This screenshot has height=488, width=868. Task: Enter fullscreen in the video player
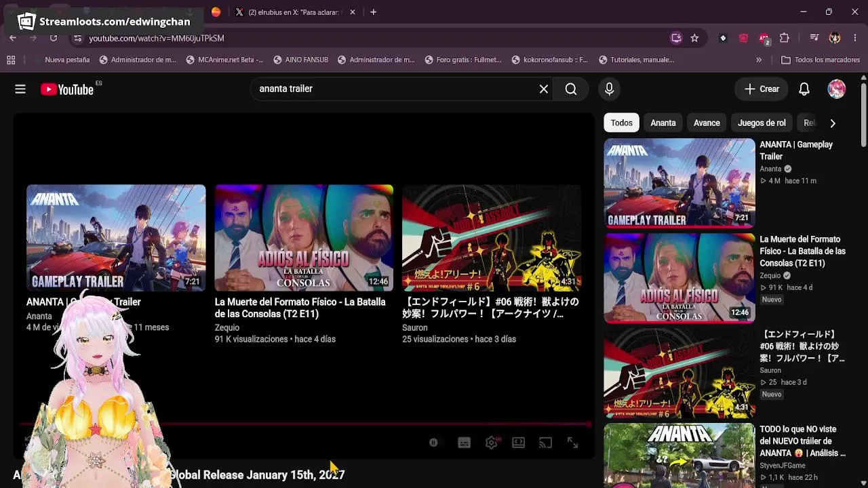tap(573, 443)
